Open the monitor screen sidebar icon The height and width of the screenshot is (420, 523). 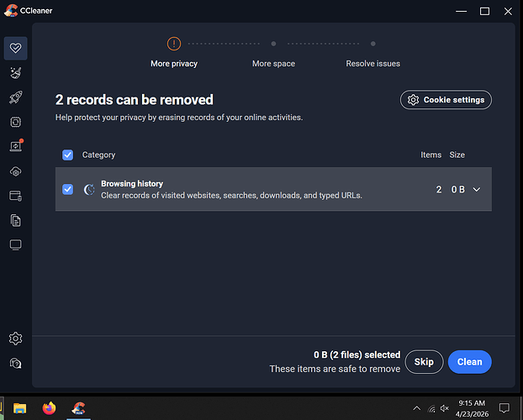16,245
